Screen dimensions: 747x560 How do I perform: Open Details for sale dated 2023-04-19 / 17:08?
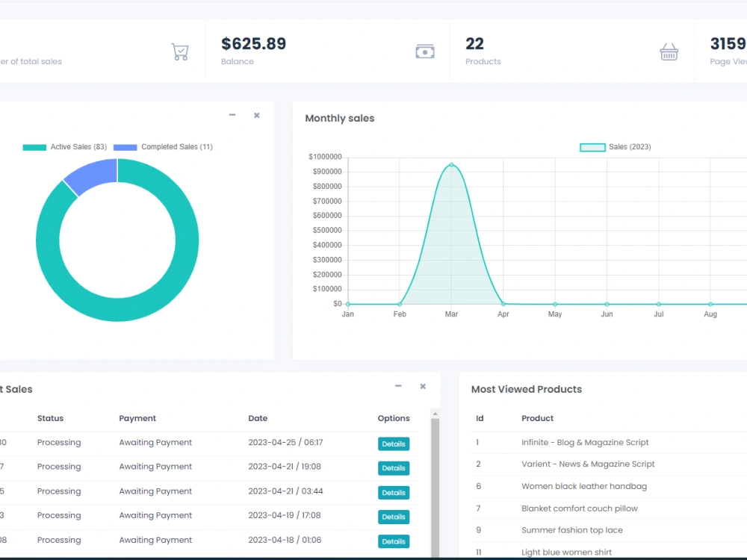coord(394,517)
